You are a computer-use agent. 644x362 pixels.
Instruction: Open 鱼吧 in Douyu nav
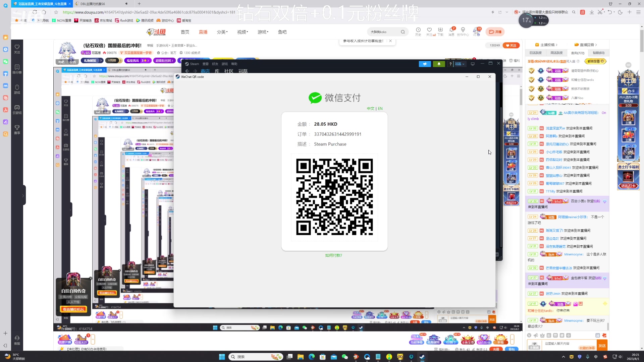coord(282,32)
